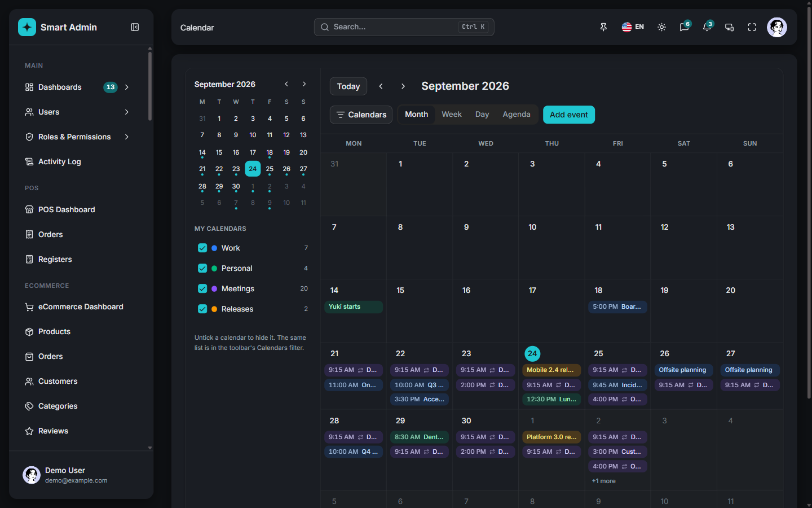This screenshot has height=508, width=812.
Task: Open Products in sidebar
Action: [81, 331]
